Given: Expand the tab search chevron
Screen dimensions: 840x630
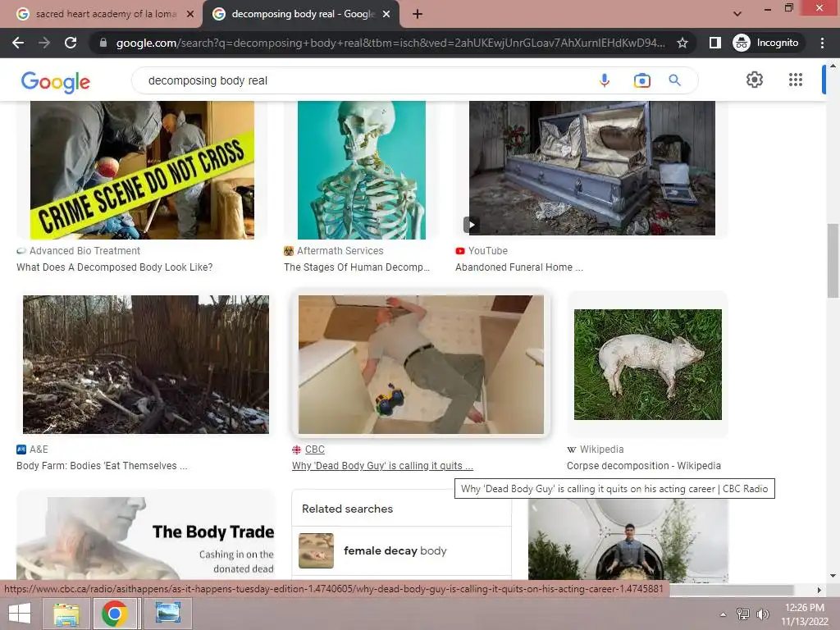Looking at the screenshot, I should click(737, 13).
